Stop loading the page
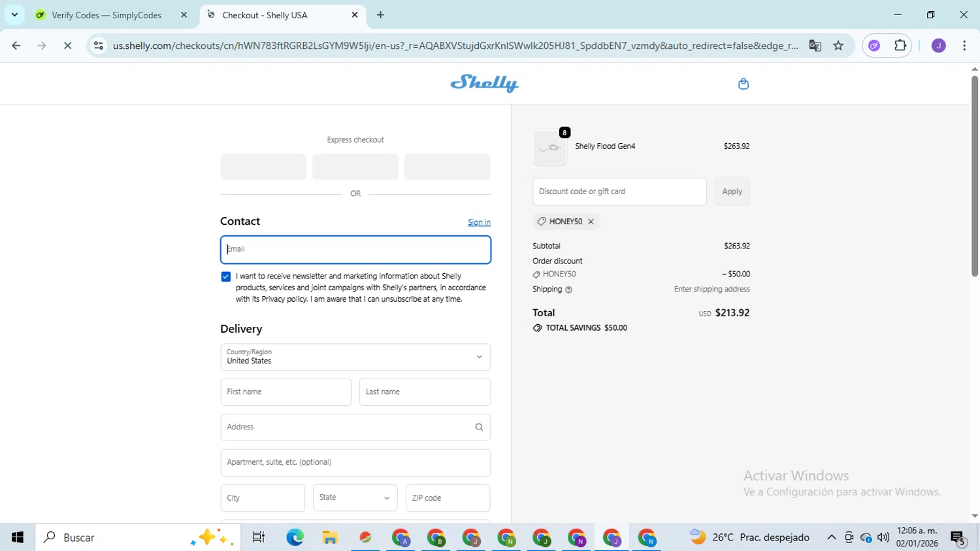The height and width of the screenshot is (551, 980). tap(67, 46)
